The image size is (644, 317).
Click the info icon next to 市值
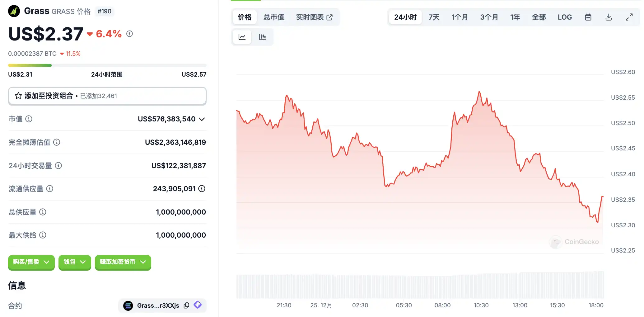tap(29, 119)
